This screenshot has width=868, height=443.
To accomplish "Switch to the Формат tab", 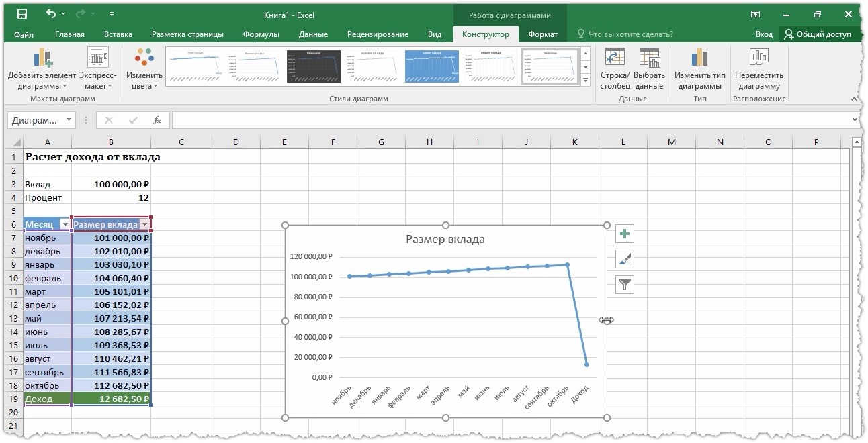I will coord(543,34).
